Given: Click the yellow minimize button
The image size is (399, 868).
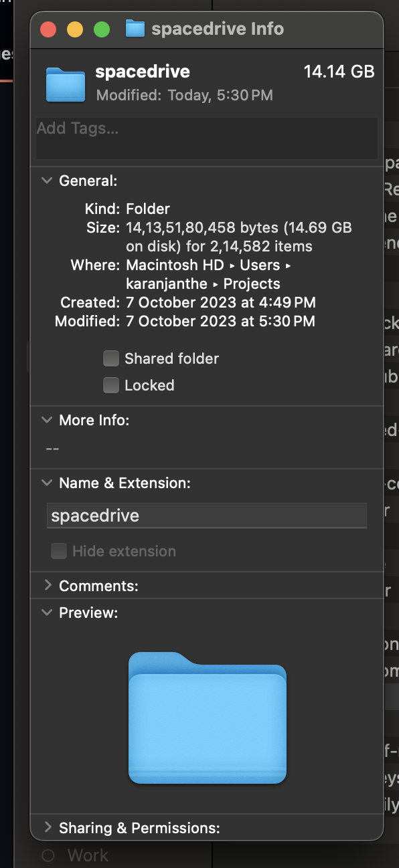Looking at the screenshot, I should [x=74, y=29].
